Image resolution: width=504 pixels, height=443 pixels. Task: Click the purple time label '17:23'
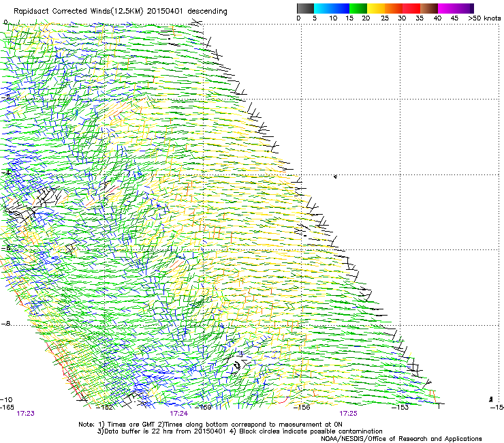(x=25, y=414)
